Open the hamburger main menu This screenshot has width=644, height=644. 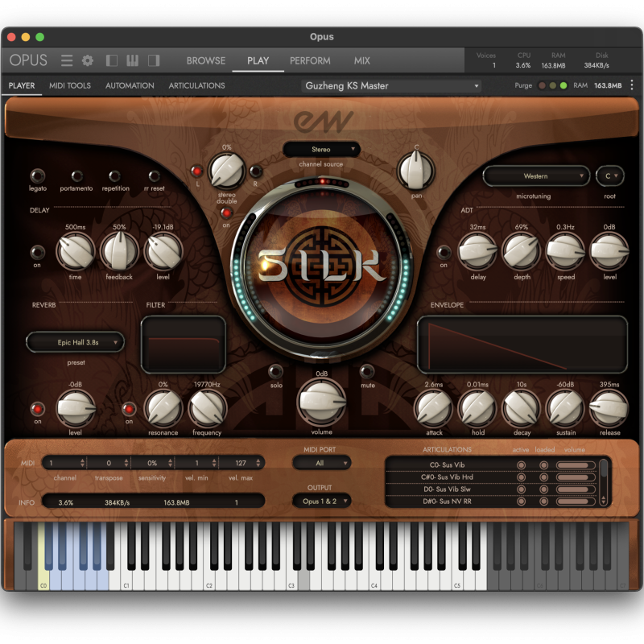click(67, 61)
